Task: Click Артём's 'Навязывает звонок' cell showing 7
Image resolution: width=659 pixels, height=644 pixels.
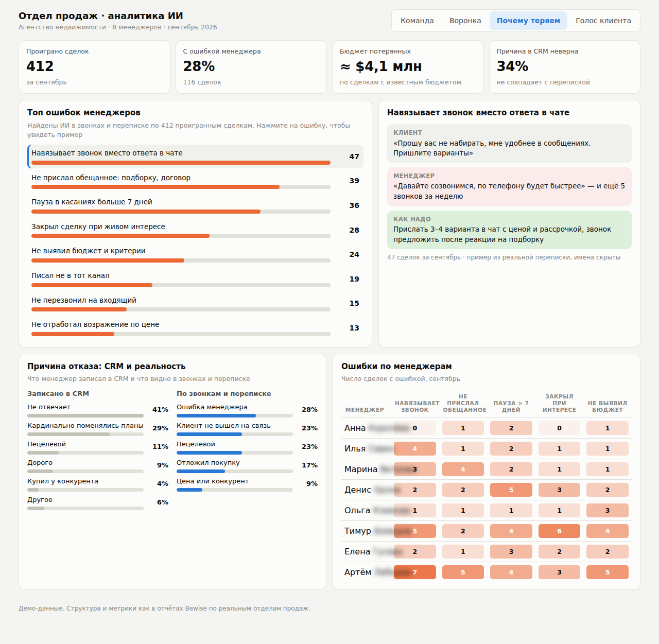Action: [x=415, y=572]
